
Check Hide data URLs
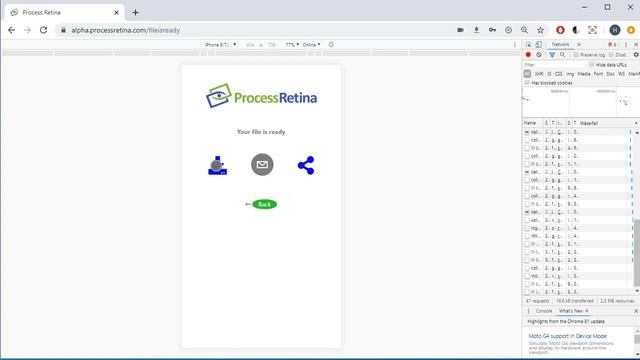[x=591, y=64]
